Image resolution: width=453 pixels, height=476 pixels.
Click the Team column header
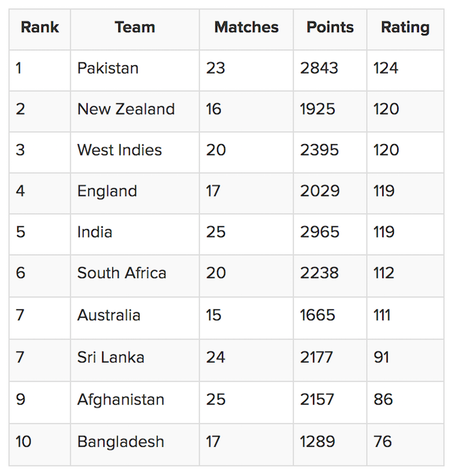(135, 28)
